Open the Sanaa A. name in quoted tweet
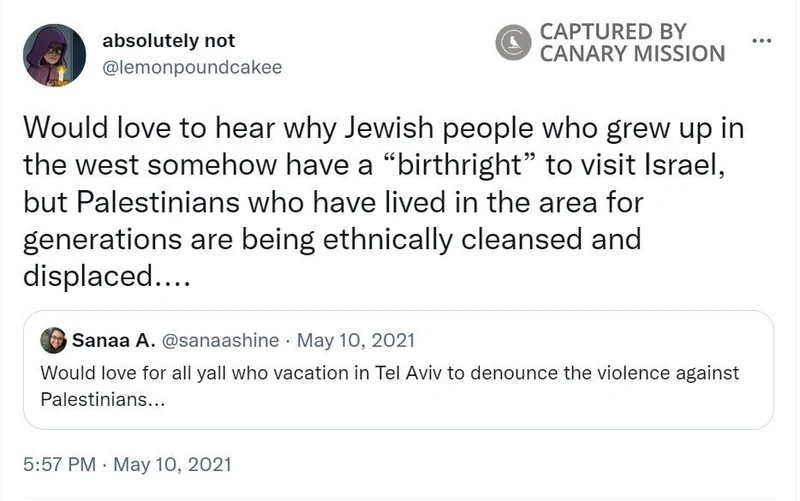 113,341
